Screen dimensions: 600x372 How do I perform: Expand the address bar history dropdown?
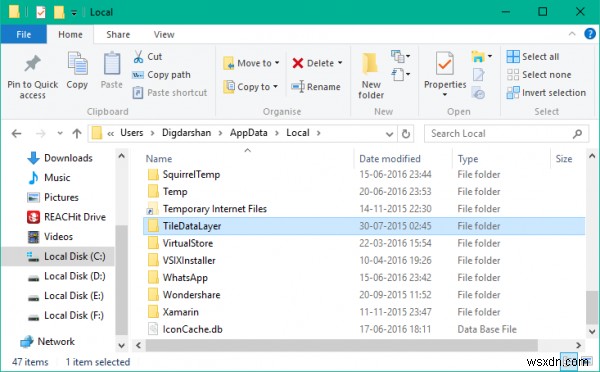pyautogui.click(x=390, y=134)
